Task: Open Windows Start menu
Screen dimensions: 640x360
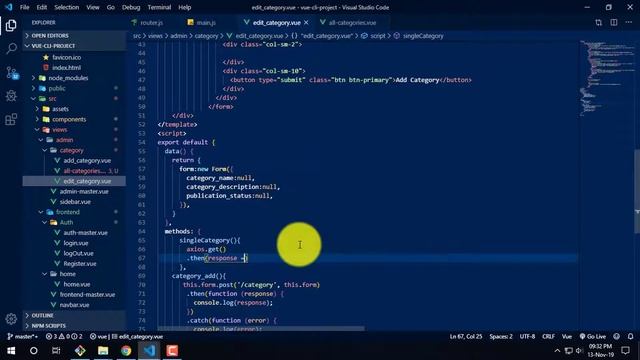Action: (x=11, y=351)
